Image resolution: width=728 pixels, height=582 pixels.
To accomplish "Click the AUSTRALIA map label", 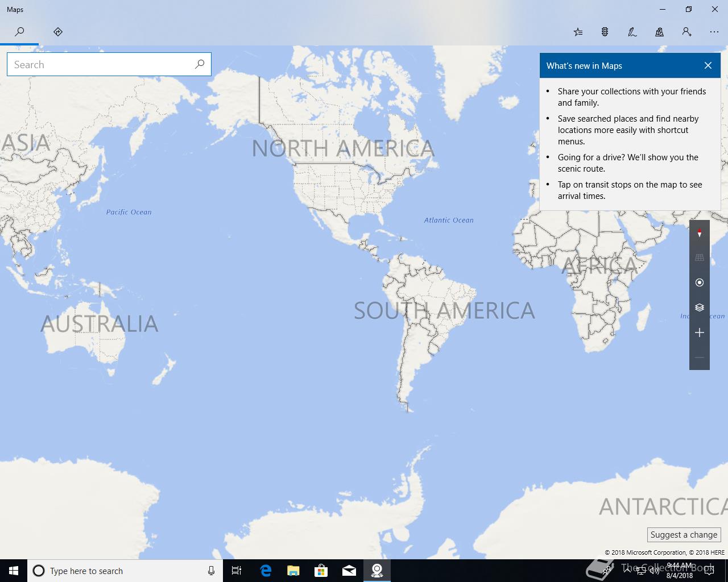I will coord(100,324).
